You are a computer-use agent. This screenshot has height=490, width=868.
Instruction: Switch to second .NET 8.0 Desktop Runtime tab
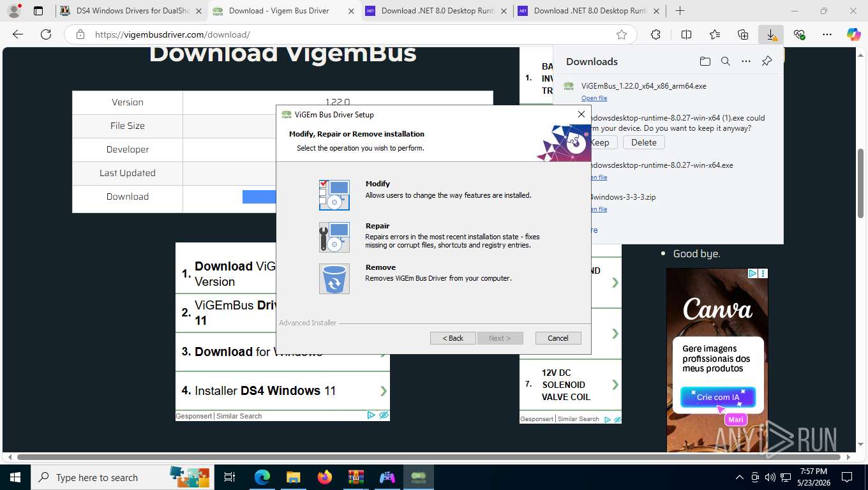pos(589,11)
